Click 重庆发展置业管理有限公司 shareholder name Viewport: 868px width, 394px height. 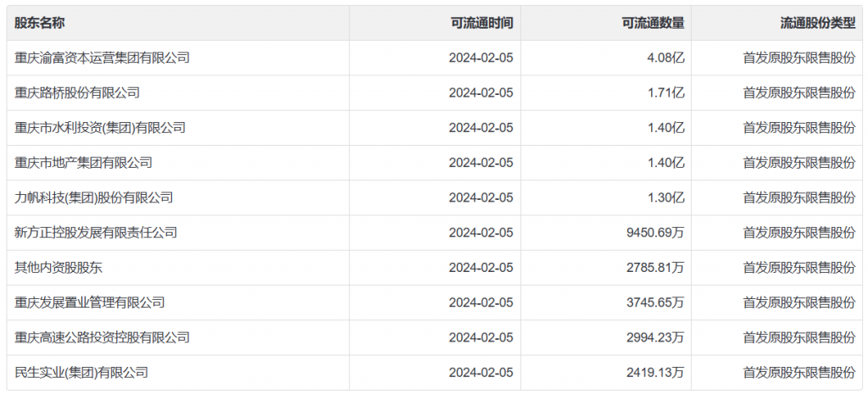tap(90, 302)
